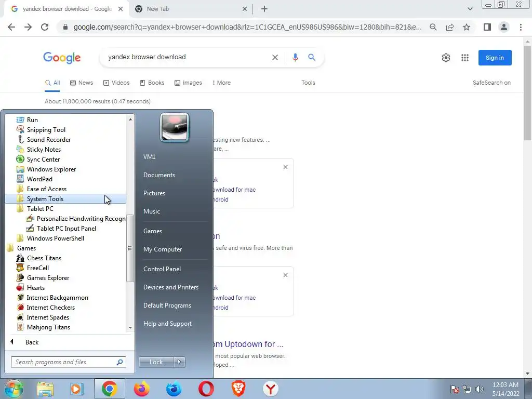
Task: Launch Sound Recorder
Action: pyautogui.click(x=48, y=139)
